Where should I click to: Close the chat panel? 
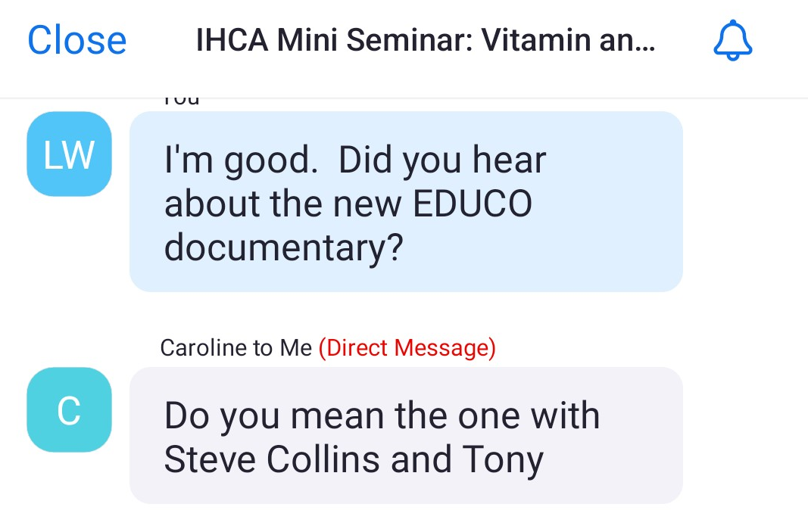(x=76, y=41)
